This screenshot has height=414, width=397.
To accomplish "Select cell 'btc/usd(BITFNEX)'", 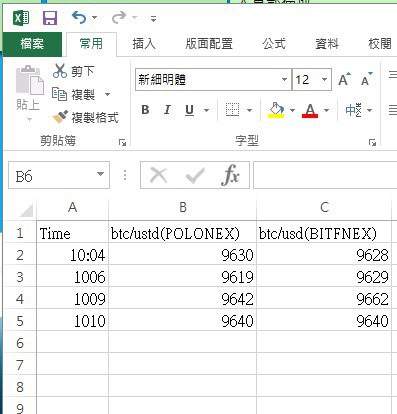I will (324, 233).
